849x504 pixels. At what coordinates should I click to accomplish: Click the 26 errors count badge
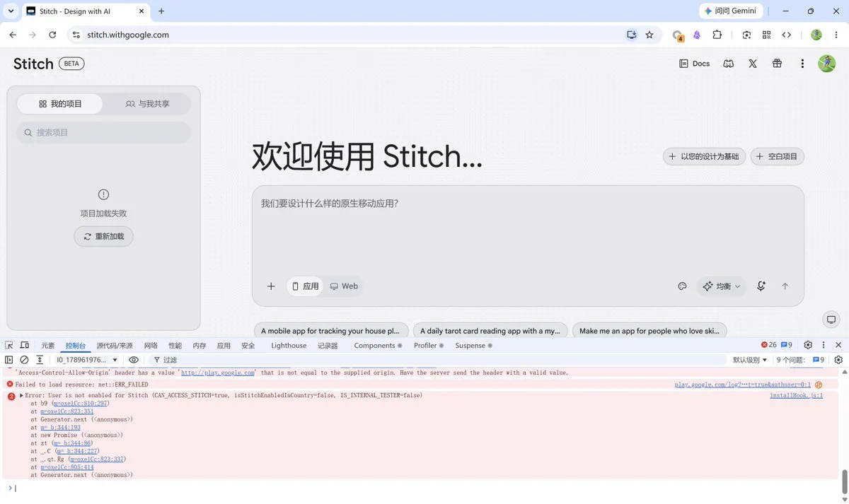(x=769, y=345)
